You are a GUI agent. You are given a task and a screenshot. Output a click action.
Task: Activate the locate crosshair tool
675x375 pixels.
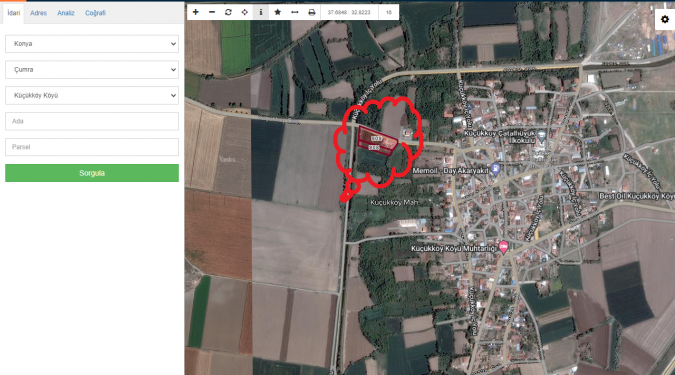(245, 12)
